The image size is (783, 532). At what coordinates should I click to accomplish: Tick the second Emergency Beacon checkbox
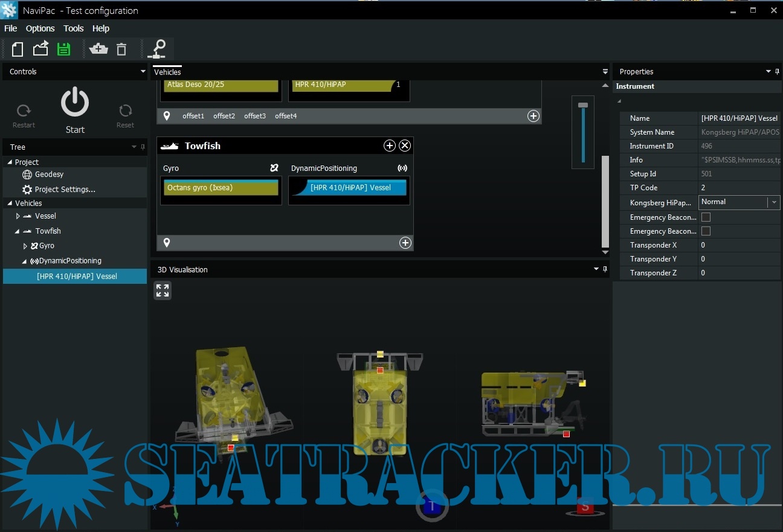pyautogui.click(x=706, y=231)
